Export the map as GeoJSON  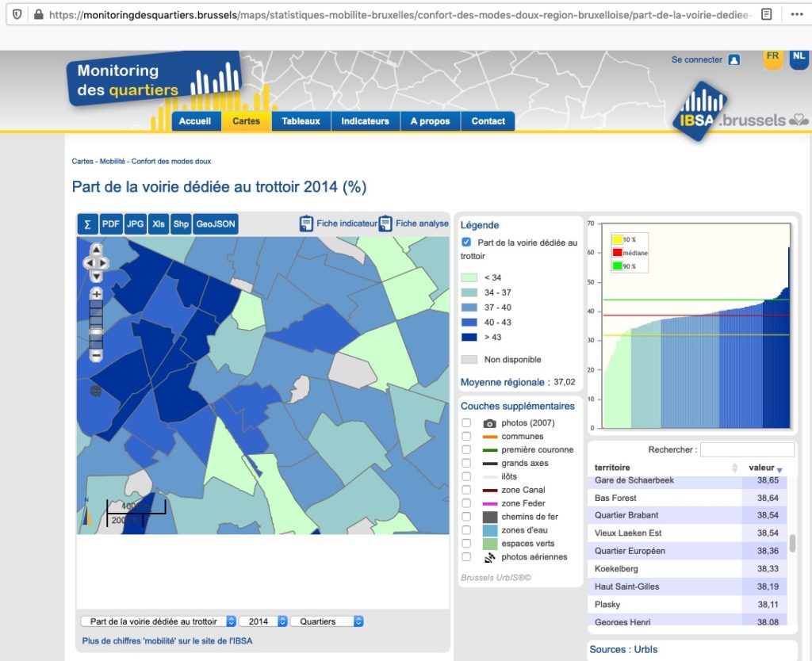(x=216, y=224)
